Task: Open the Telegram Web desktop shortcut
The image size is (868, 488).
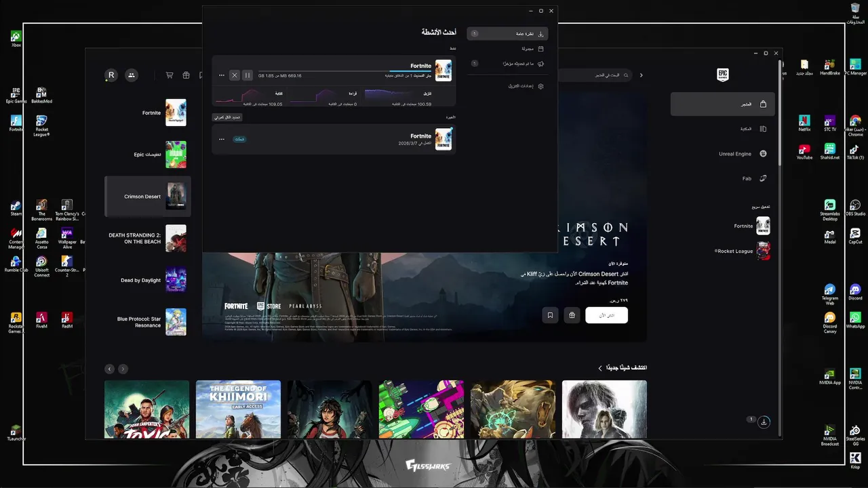Action: 830,295
